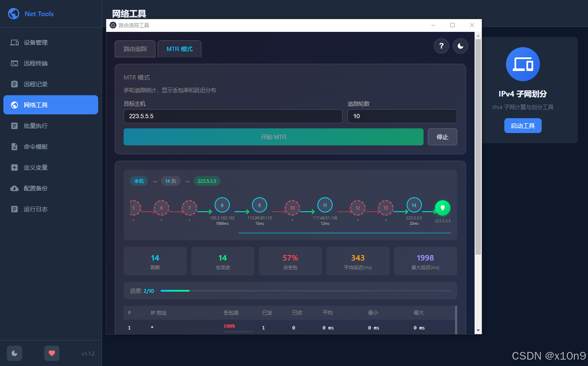This screenshot has height=366, width=588.
Task: Click the 总丢包 57% stat card
Action: [290, 261]
